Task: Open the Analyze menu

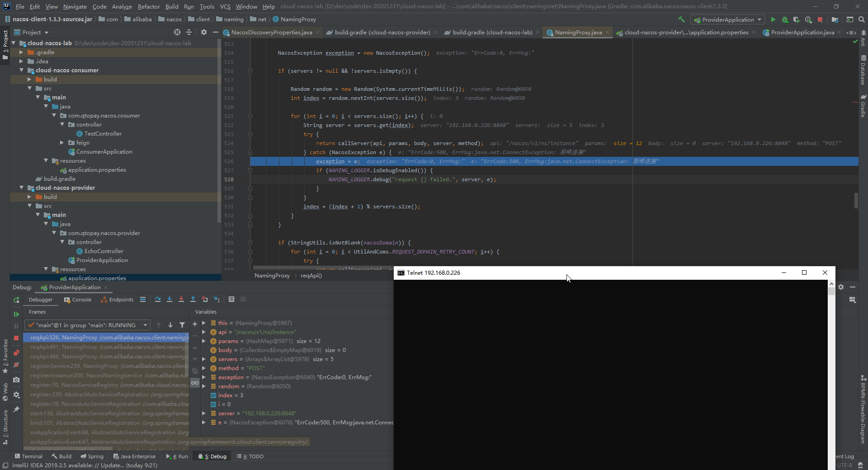Action: (x=122, y=6)
